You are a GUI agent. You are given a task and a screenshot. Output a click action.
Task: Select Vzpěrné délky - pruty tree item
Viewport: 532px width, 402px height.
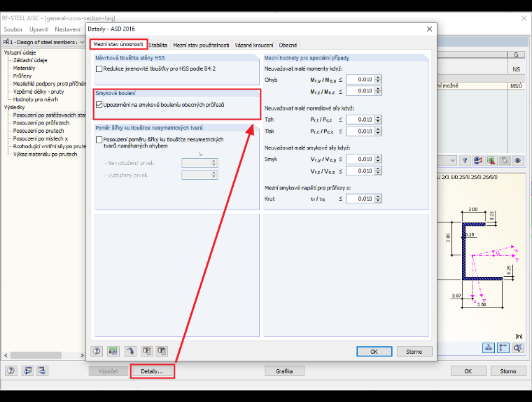coord(38,92)
